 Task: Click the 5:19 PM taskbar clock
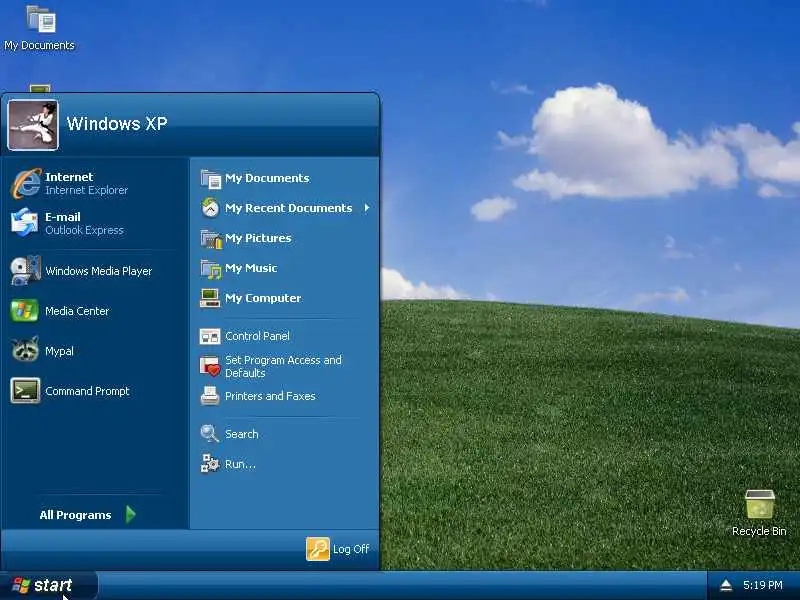pyautogui.click(x=763, y=585)
